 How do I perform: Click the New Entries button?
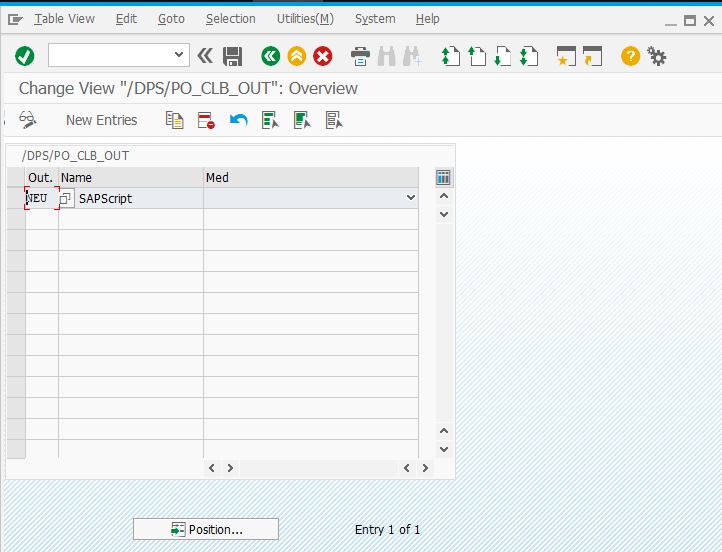(102, 120)
